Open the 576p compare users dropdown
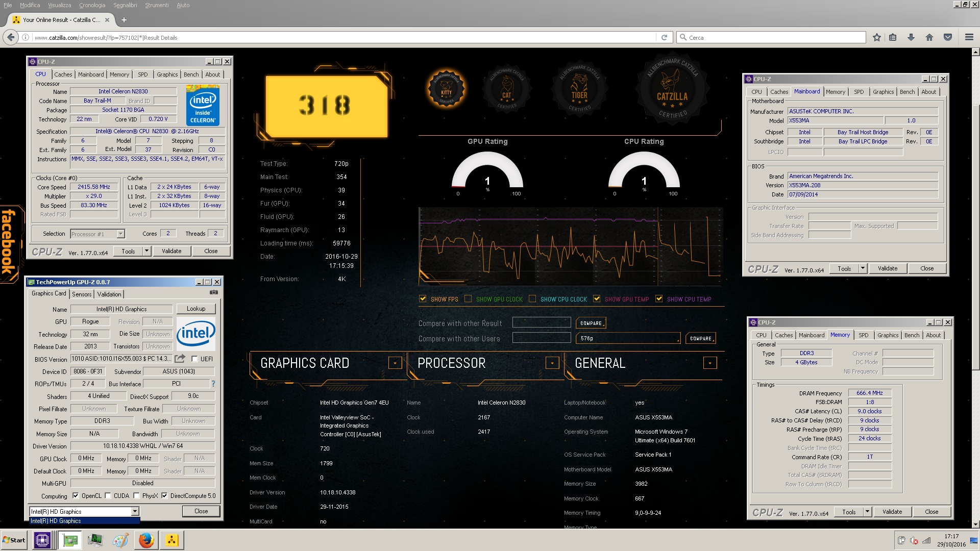This screenshot has width=980, height=551. point(628,338)
